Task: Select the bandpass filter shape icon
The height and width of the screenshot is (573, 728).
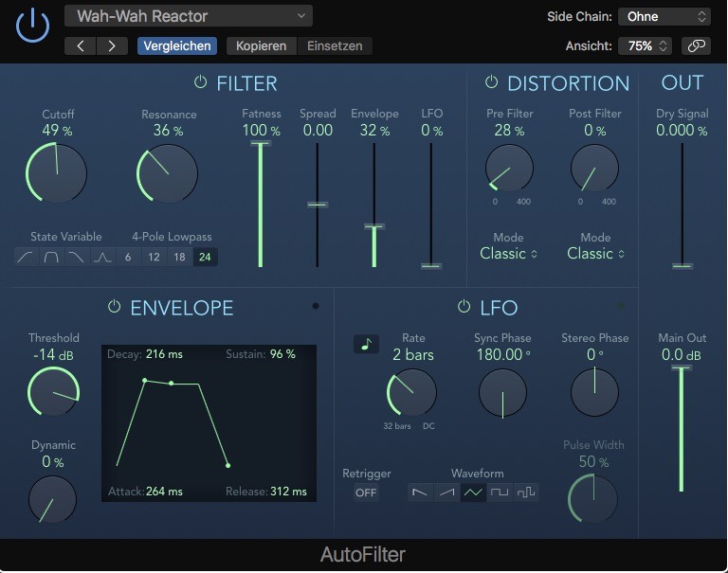Action: coord(51,257)
